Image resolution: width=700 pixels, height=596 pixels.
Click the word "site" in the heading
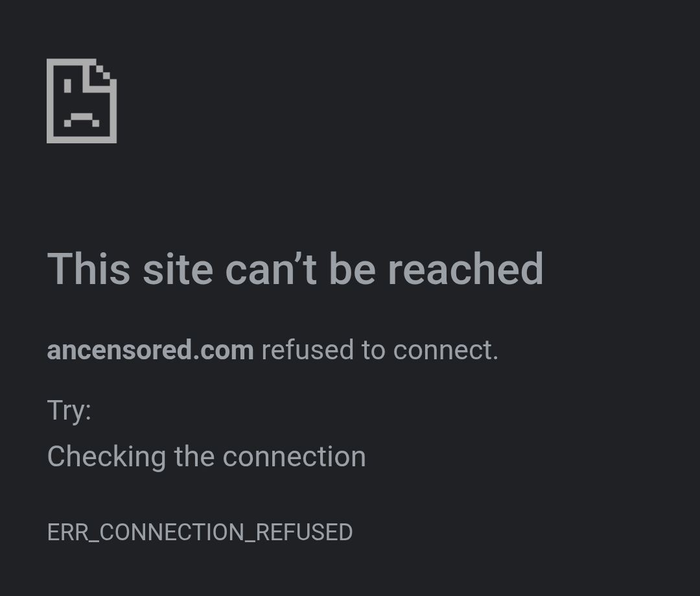point(178,269)
